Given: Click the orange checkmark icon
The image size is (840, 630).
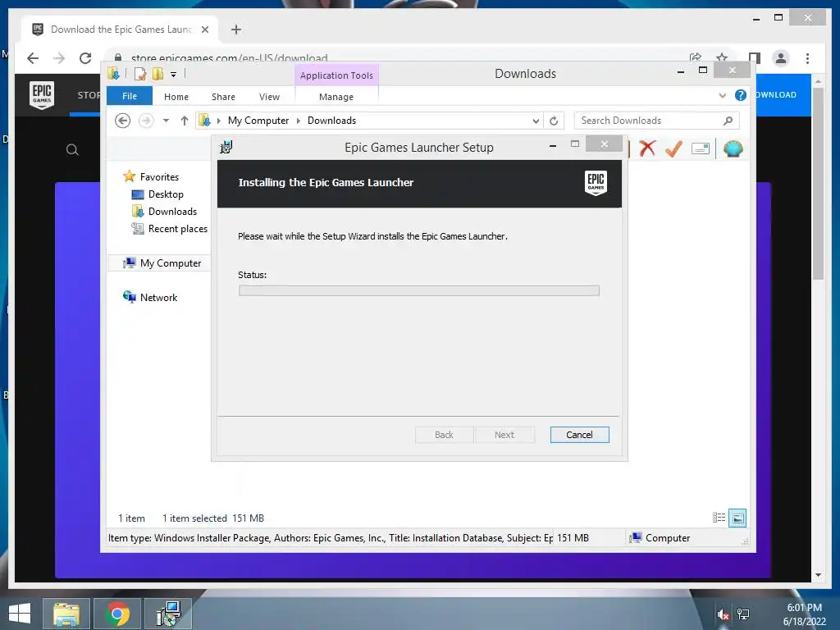Looking at the screenshot, I should (674, 148).
